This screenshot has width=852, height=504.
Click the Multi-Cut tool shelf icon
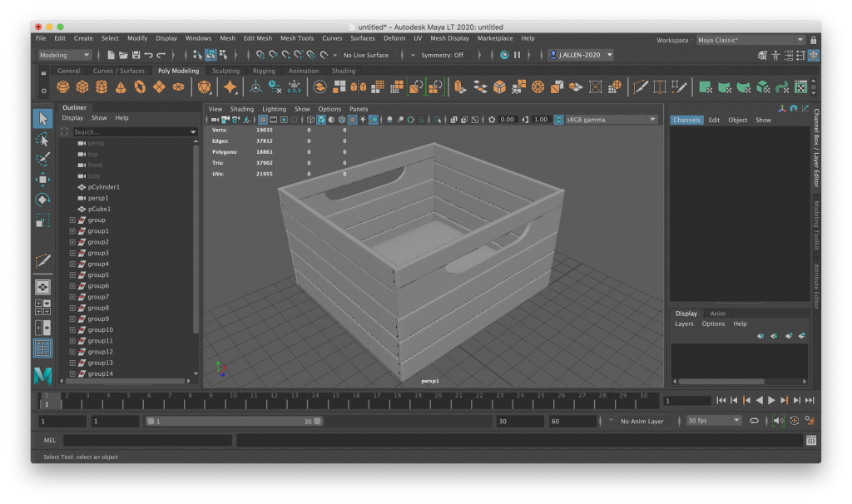tap(640, 87)
